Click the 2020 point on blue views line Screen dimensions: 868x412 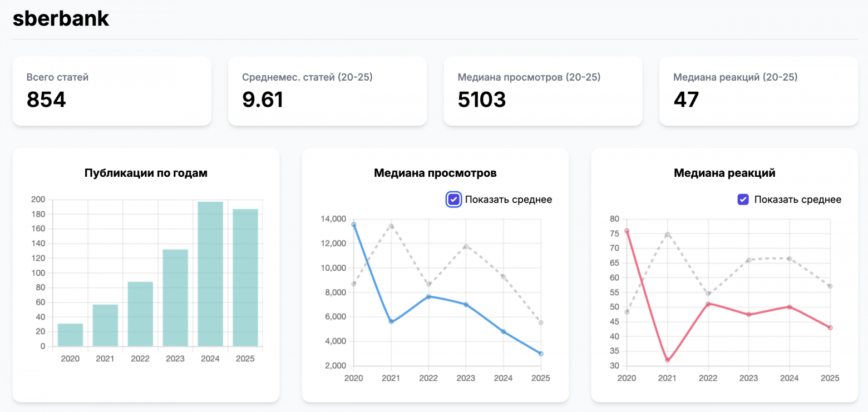353,225
